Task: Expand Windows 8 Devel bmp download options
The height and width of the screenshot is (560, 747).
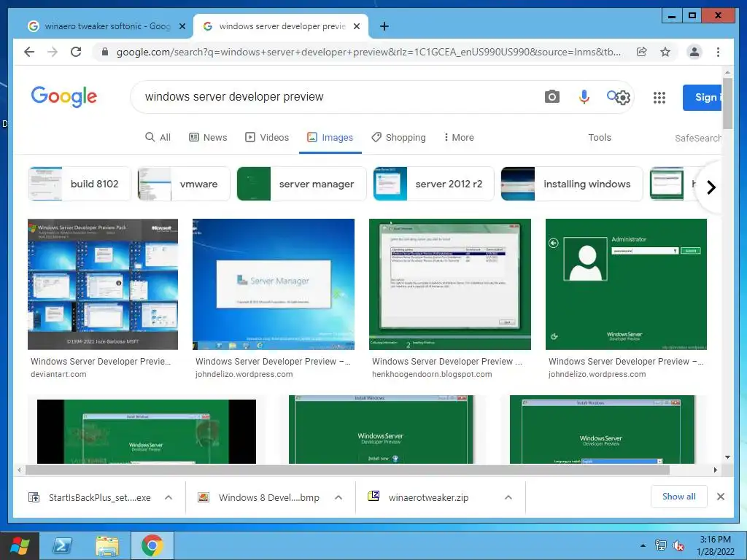Action: pos(338,497)
